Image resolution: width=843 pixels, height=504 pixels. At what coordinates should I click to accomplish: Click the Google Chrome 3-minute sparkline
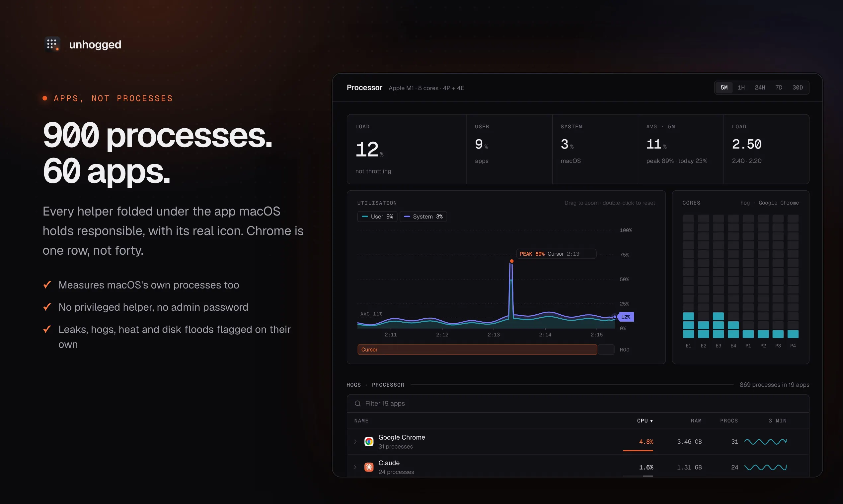point(765,442)
